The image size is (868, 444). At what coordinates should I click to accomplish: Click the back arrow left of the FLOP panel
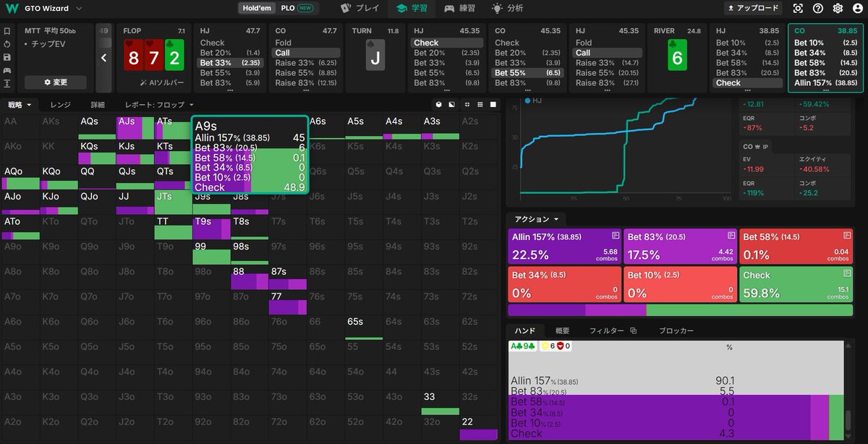point(104,58)
